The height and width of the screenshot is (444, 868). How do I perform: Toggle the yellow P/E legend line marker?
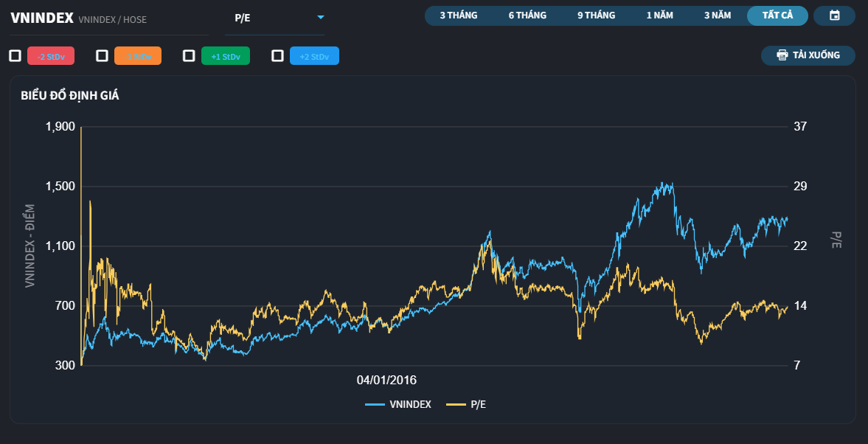pyautogui.click(x=456, y=405)
